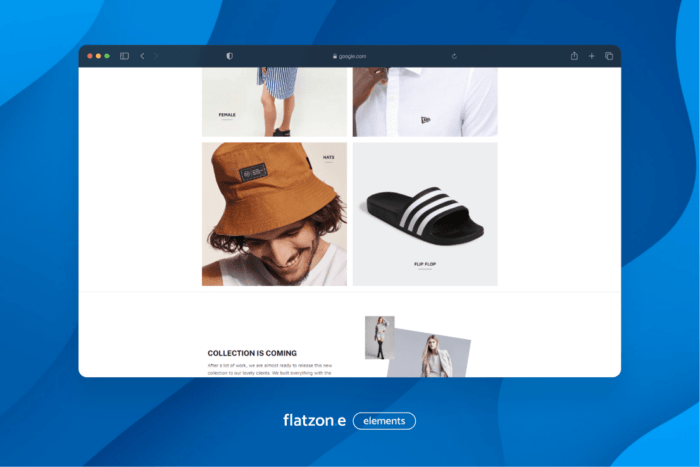Viewport: 700px width, 467px height.
Task: Open the Female category label
Action: pyautogui.click(x=227, y=115)
